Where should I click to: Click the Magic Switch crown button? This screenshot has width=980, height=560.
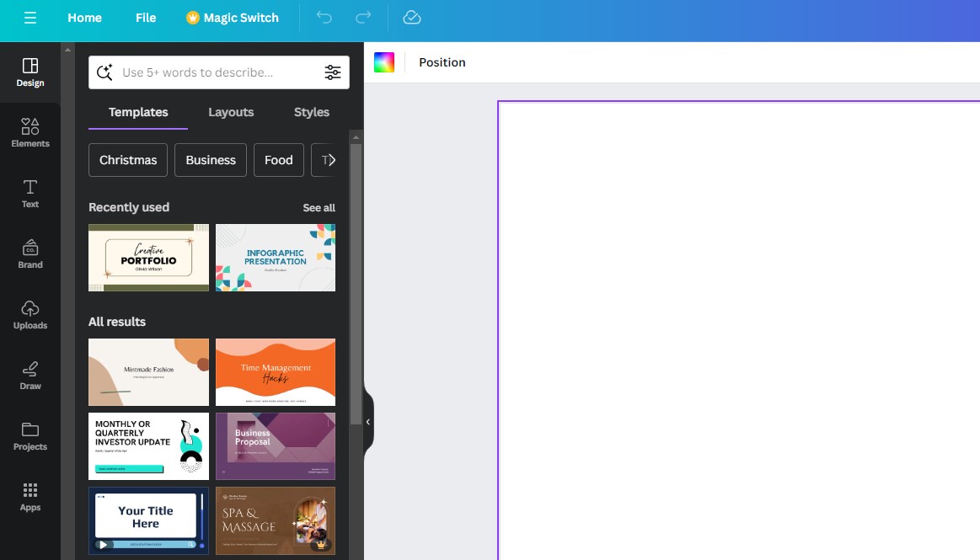point(233,18)
